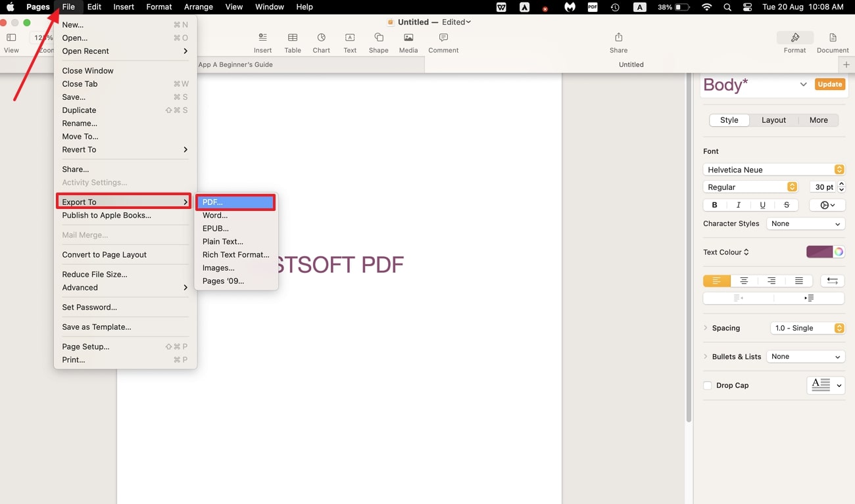Open the Body paragraph style chevron
The width and height of the screenshot is (855, 504).
[803, 84]
